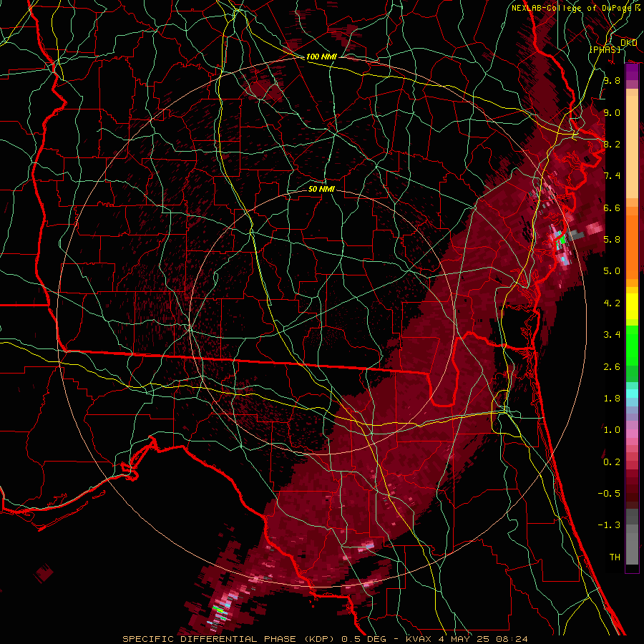Click the 5.8 value on the color scale

[x=612, y=240]
